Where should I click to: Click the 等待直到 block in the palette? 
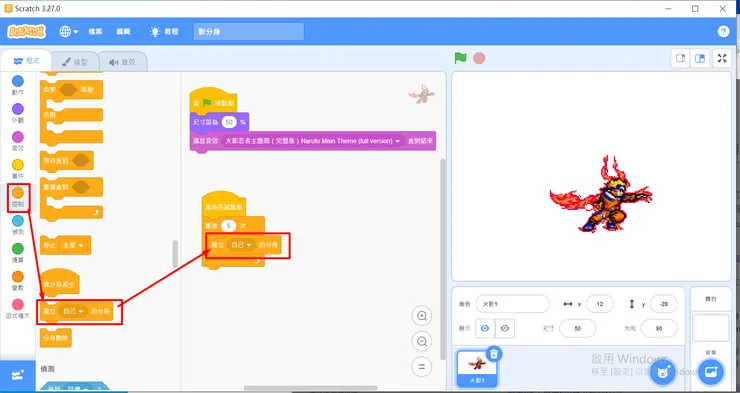[67, 161]
